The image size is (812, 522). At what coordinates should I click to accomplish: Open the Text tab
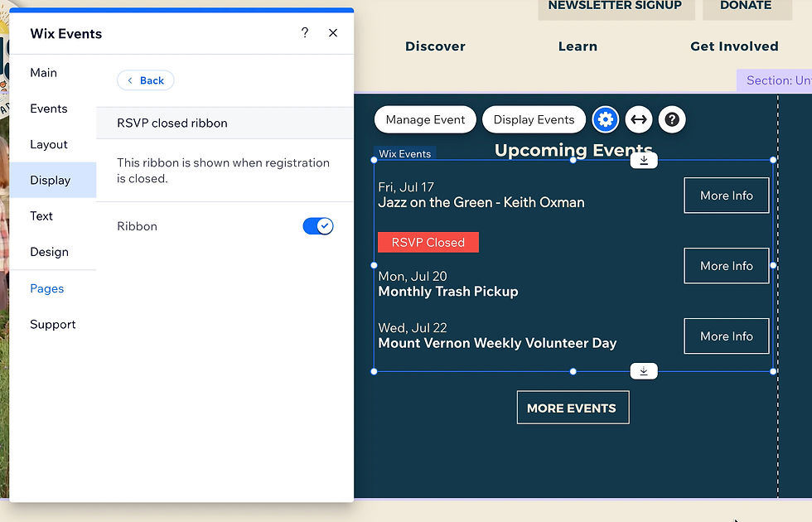(41, 216)
